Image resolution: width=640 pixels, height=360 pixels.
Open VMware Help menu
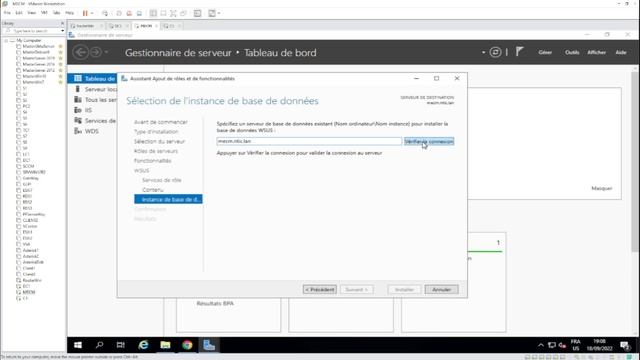pos(69,13)
